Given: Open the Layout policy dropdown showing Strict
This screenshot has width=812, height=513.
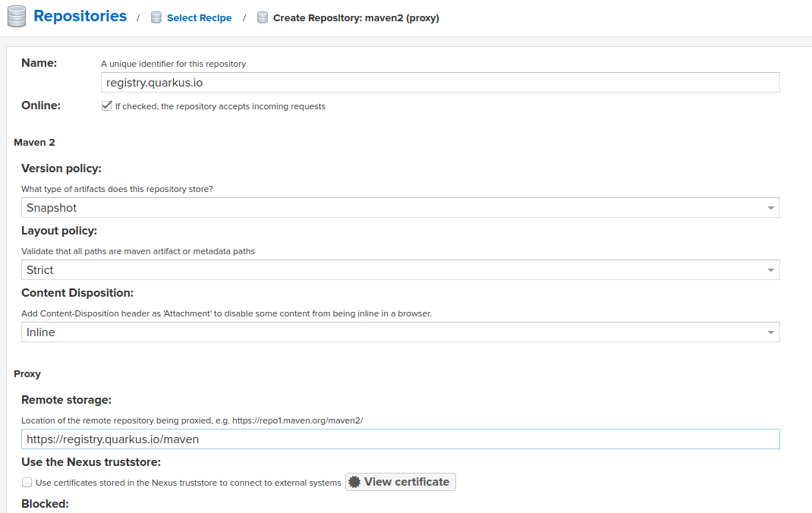Looking at the screenshot, I should pos(401,269).
